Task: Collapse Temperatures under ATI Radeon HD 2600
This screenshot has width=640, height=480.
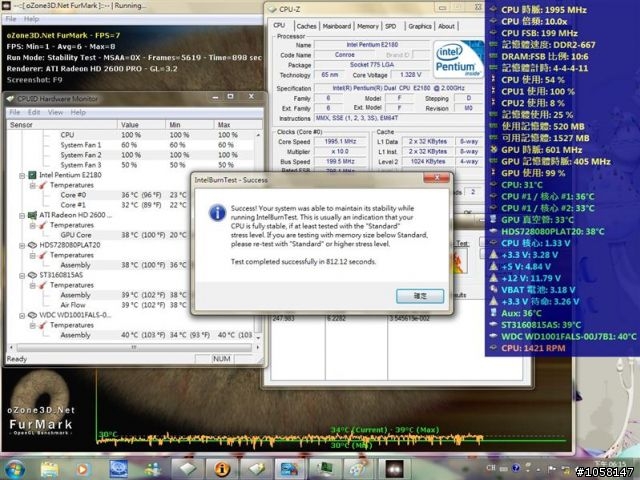Action: pyautogui.click(x=32, y=226)
